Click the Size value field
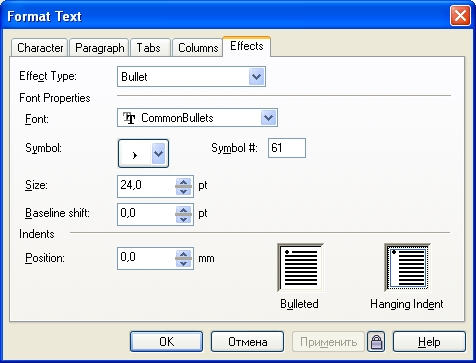476x363 pixels. [x=146, y=186]
